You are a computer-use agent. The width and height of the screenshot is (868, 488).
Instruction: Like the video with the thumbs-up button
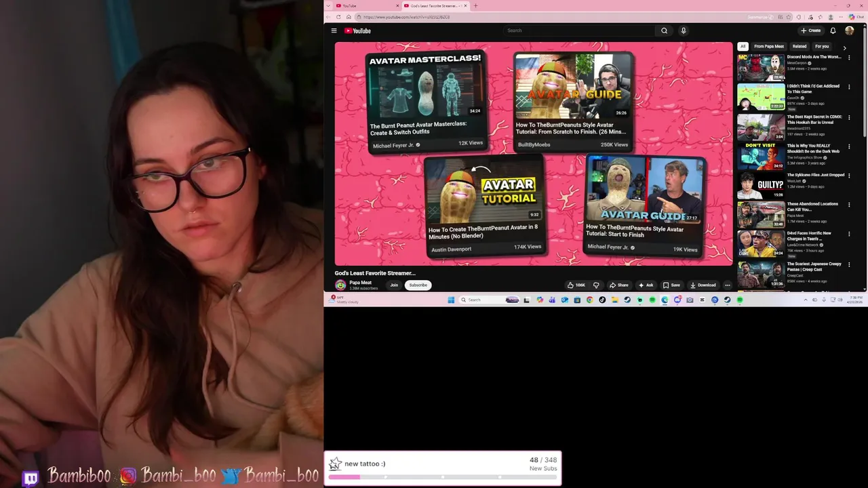576,285
